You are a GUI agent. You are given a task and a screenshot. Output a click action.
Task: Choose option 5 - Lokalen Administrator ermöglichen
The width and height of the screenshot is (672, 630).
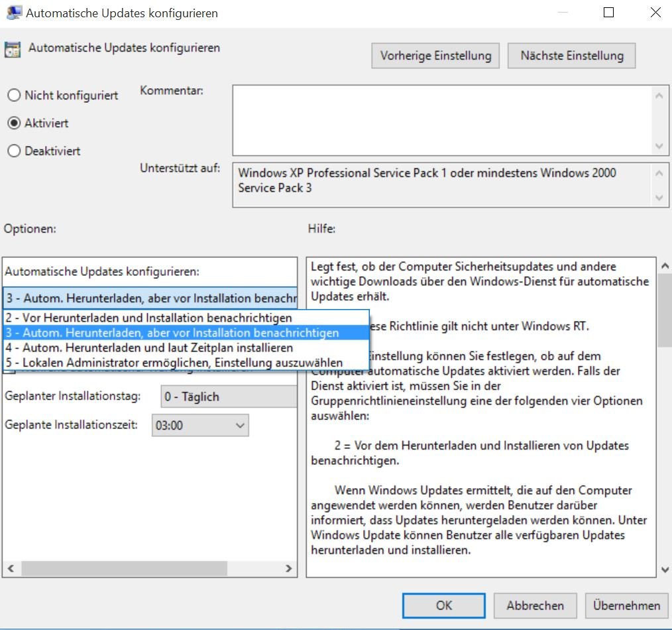[186, 363]
